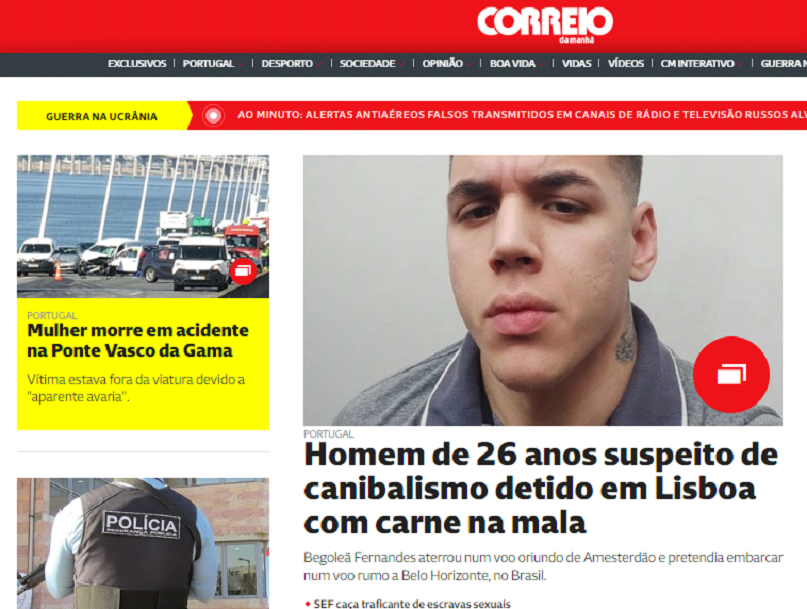807x609 pixels.
Task: Expand the Sociedade menu dropdown
Action: [x=401, y=64]
